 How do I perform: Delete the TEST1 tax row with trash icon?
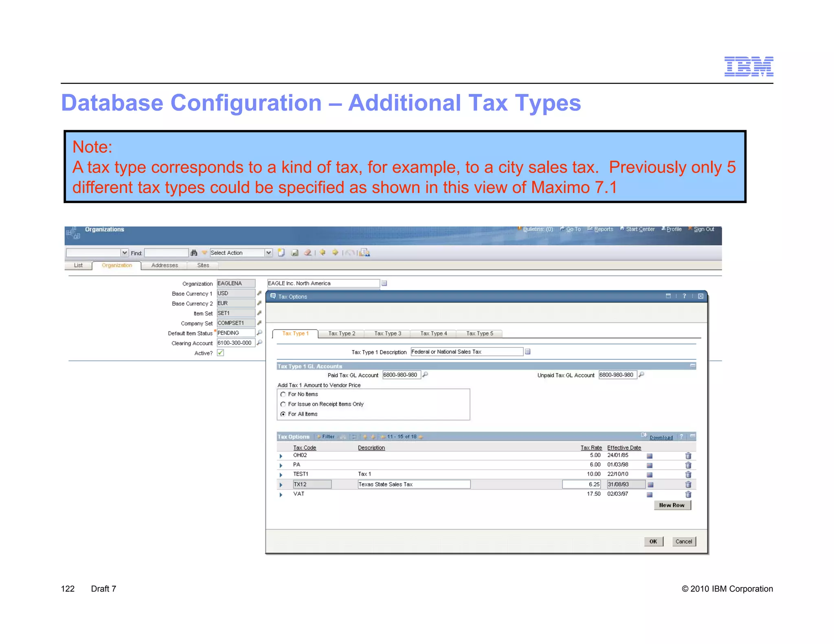point(688,474)
